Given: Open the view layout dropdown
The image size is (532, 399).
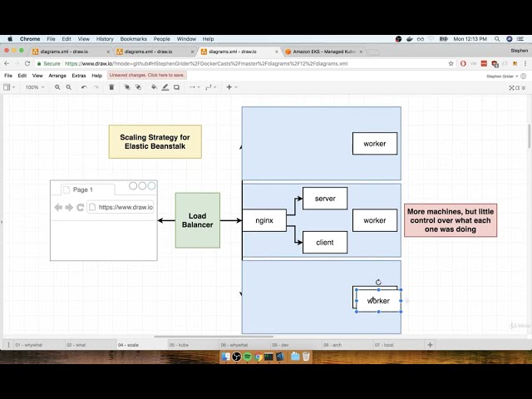Looking at the screenshot, I should tap(9, 87).
